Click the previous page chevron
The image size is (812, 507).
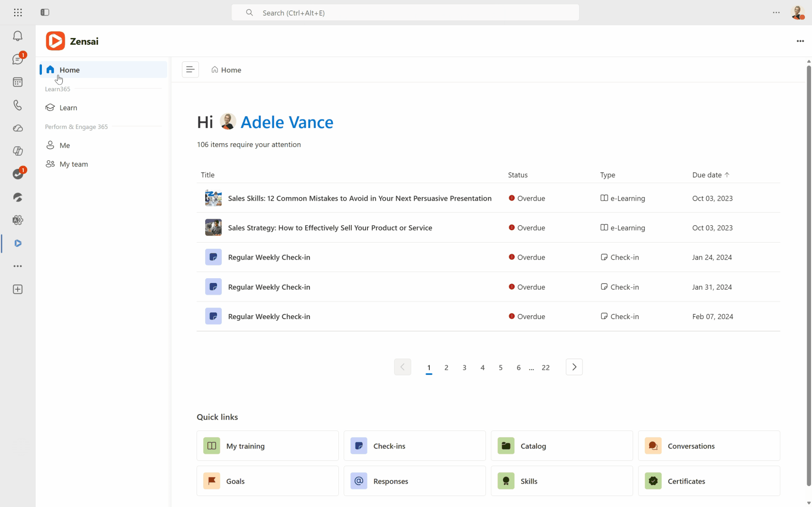403,367
